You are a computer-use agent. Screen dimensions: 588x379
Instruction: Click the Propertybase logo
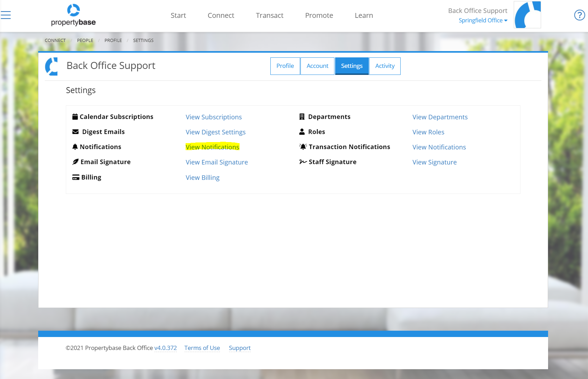point(73,15)
